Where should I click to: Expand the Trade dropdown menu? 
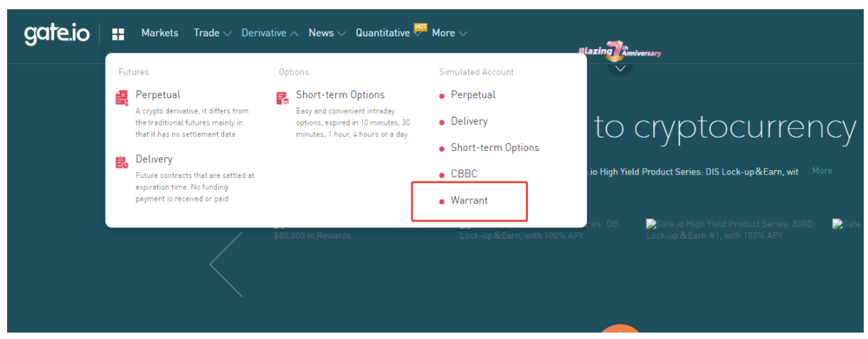coord(213,33)
